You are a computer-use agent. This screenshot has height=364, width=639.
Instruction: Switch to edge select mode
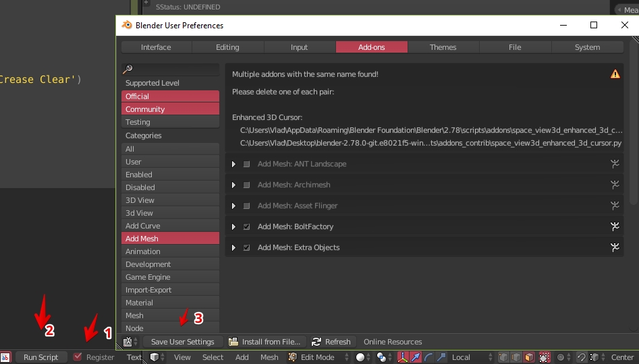(x=516, y=357)
